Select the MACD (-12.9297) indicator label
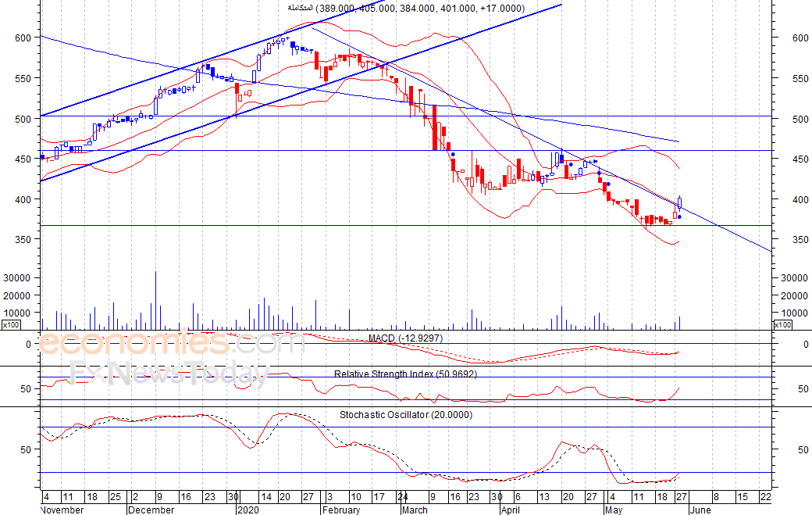812x515 pixels. (405, 338)
